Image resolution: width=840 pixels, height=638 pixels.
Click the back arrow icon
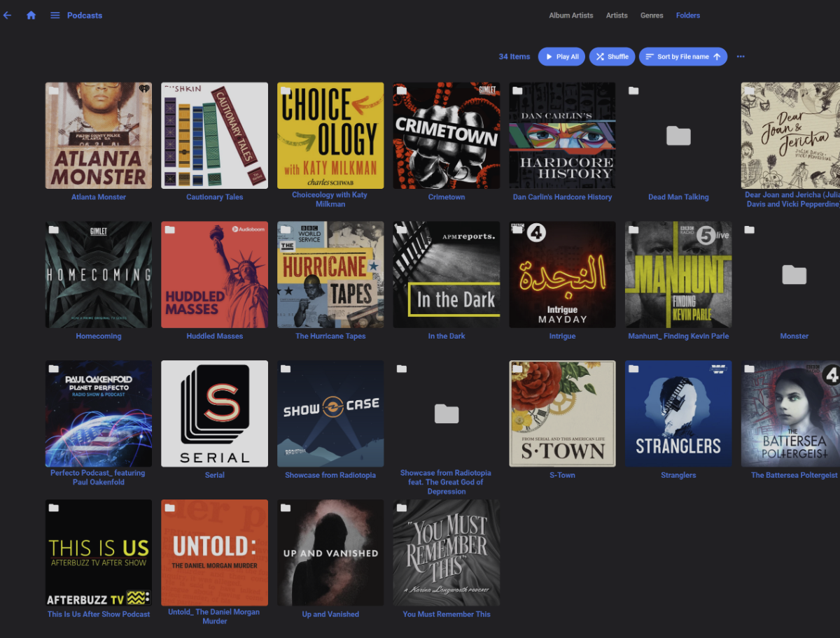8,15
